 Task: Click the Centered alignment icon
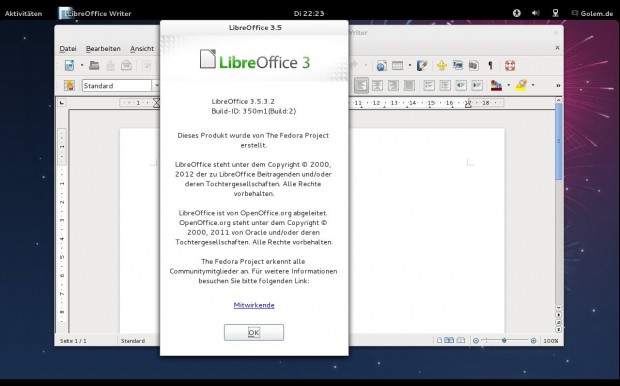[x=377, y=85]
